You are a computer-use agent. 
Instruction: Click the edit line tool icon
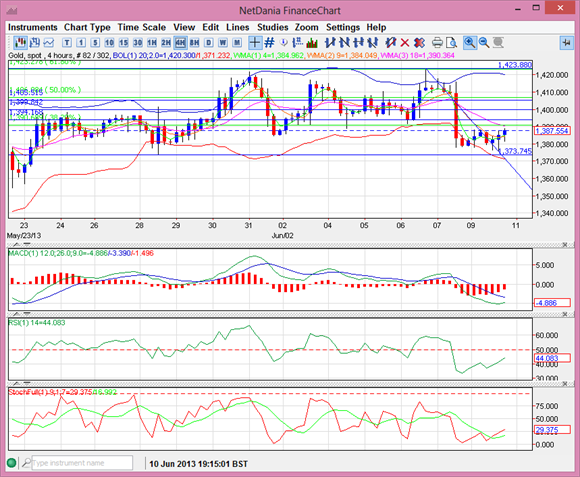pyautogui.click(x=390, y=43)
